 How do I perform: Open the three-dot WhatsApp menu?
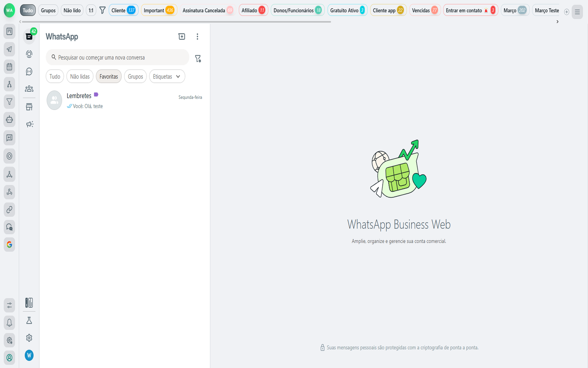(198, 37)
